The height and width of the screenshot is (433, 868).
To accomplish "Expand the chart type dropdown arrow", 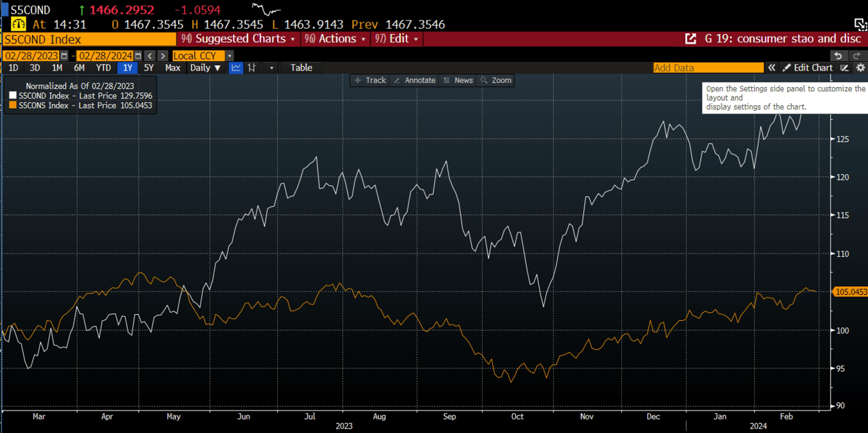I will [271, 68].
